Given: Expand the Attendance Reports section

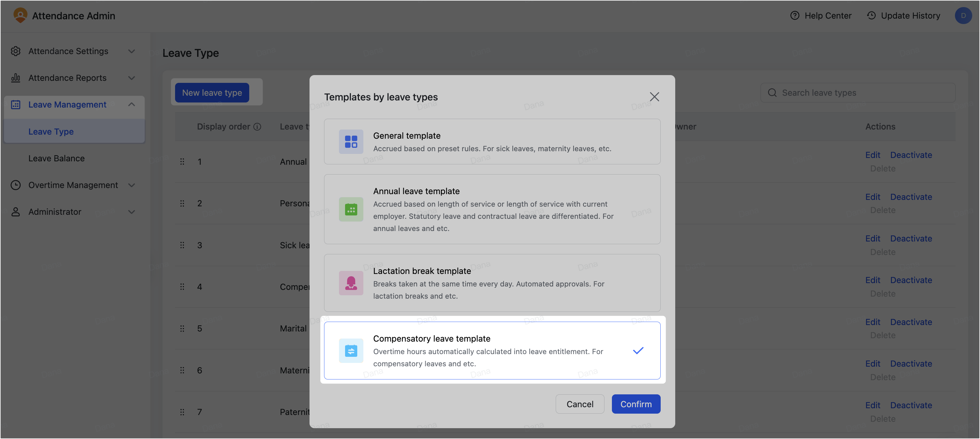Looking at the screenshot, I should coord(132,78).
